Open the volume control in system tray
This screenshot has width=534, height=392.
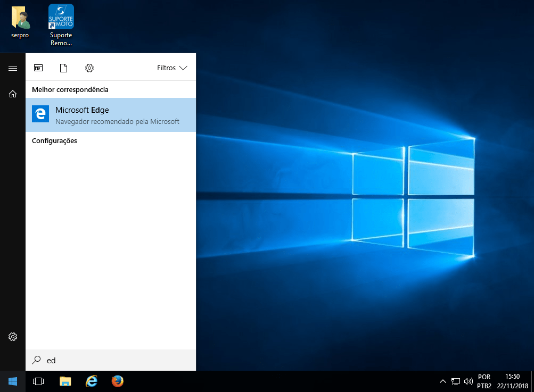point(468,381)
